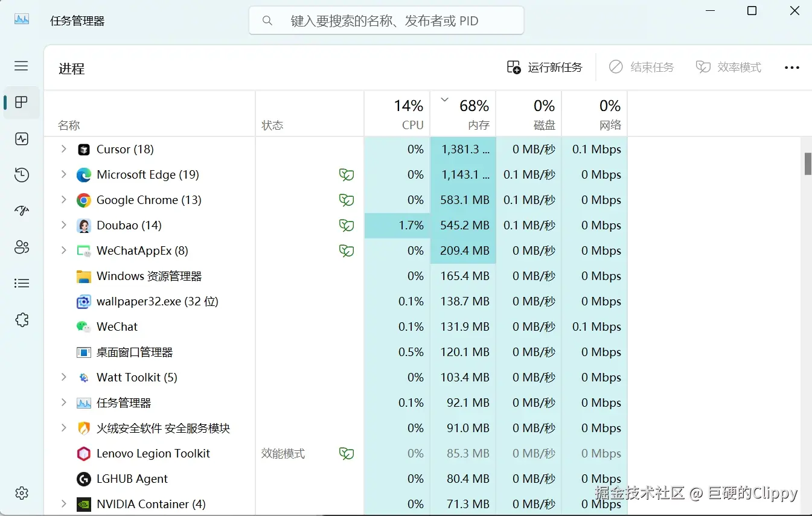Screen dimensions: 812x516
Task: Expand the Watt Toolkit (5) process group
Action: coord(64,377)
